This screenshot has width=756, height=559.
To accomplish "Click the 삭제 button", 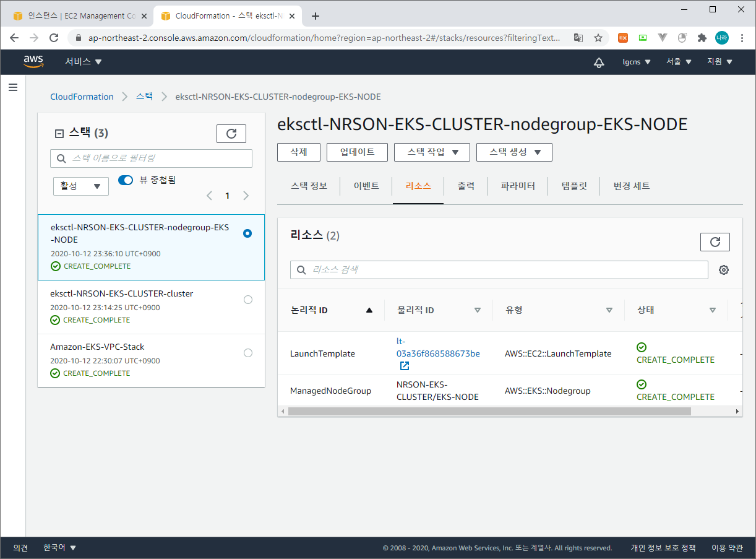I will click(299, 152).
